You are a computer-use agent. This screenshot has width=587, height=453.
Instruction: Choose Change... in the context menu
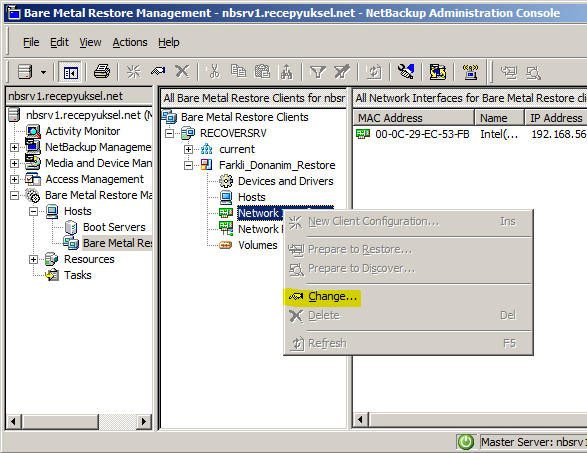[x=408, y=297]
